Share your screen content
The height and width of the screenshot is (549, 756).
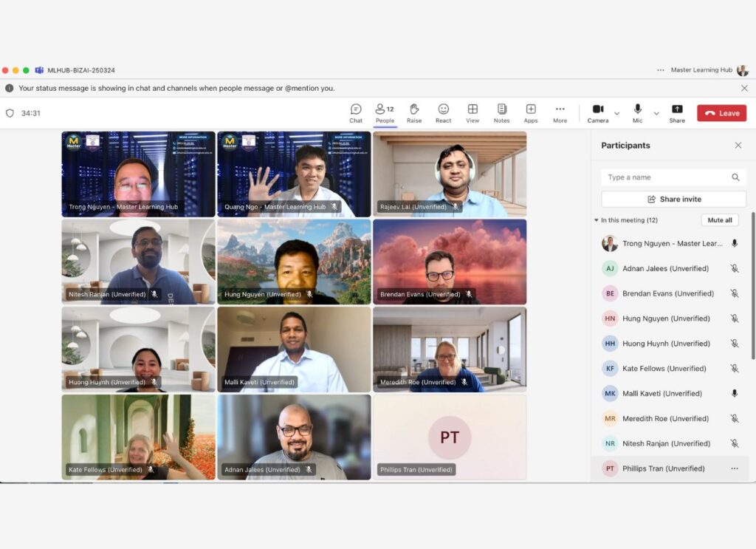tap(677, 113)
